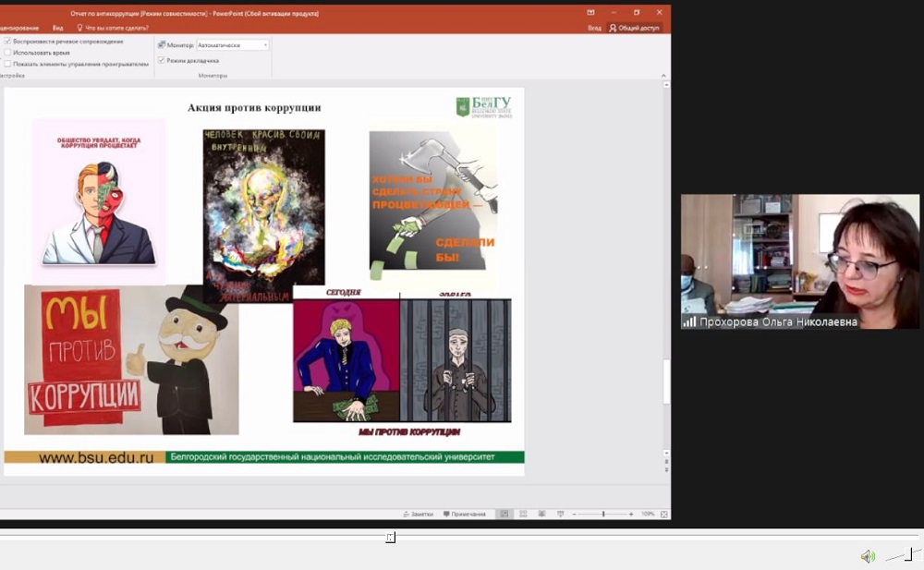Viewport: 924px width, 570px height.
Task: Click the Общий доступ share button
Action: point(635,28)
